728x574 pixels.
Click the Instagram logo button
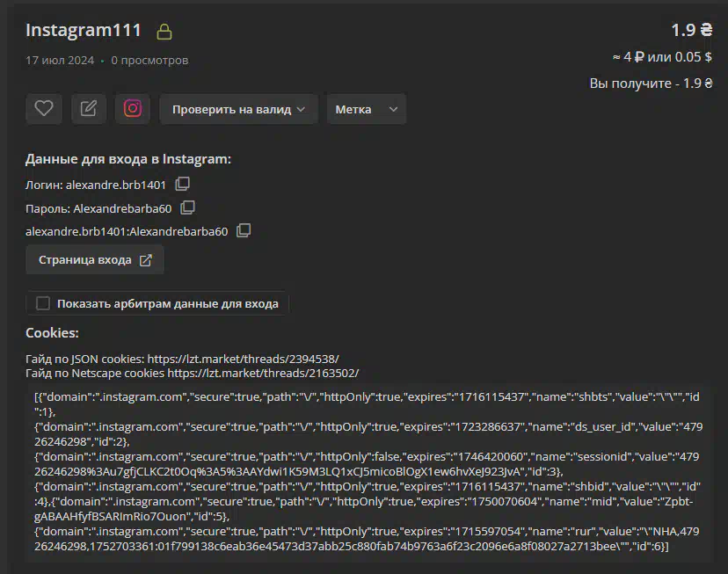[133, 109]
